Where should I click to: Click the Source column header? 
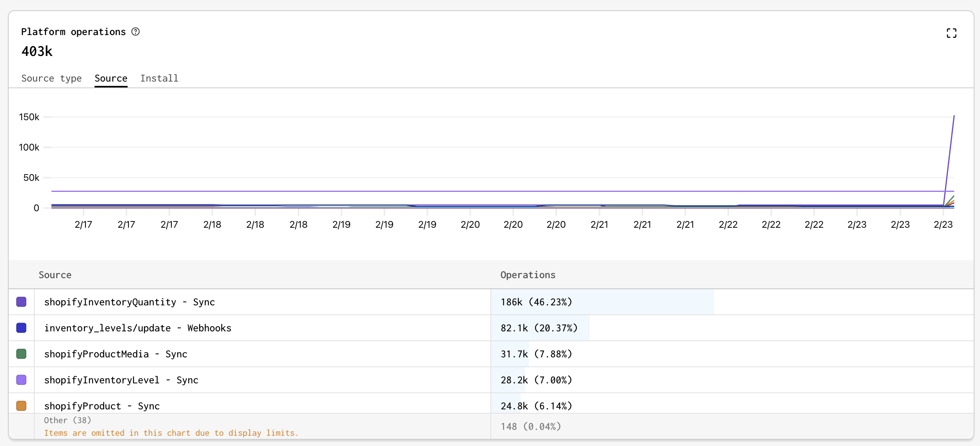(55, 275)
